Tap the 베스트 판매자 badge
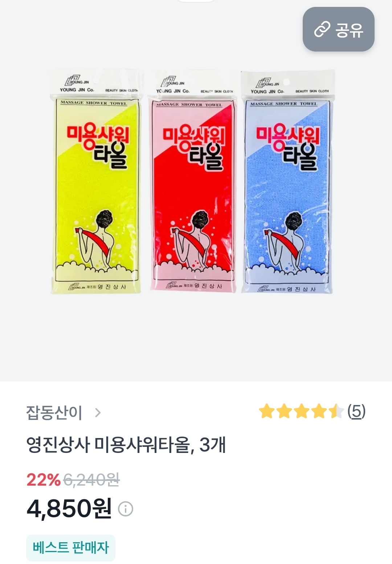Screen dimensions: 392x564 (x=71, y=548)
